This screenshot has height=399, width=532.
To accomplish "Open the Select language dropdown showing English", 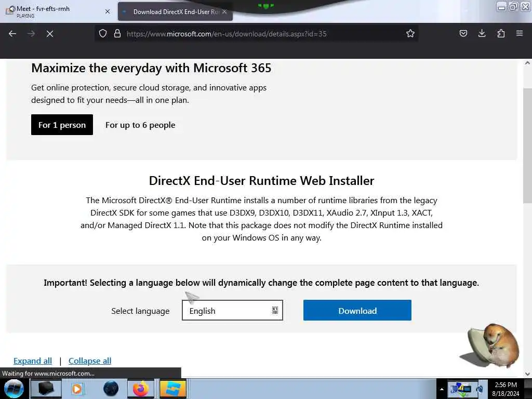I will click(232, 311).
